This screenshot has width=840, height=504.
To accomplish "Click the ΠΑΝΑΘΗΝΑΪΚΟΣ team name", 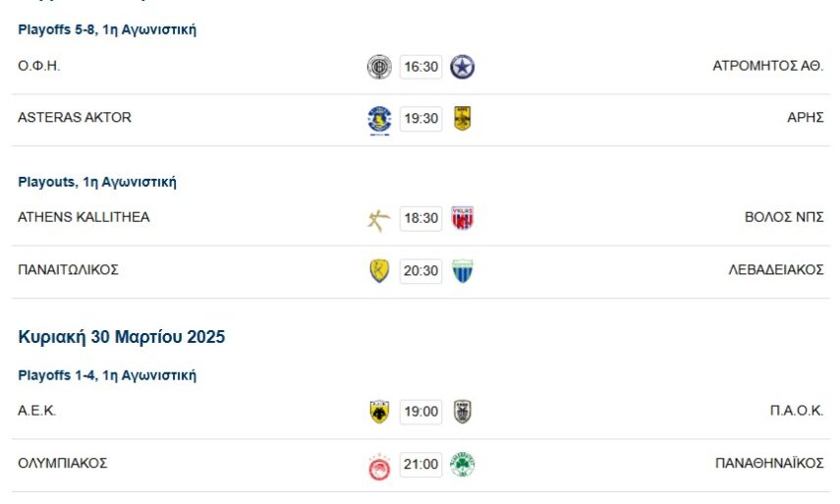I will click(769, 464).
